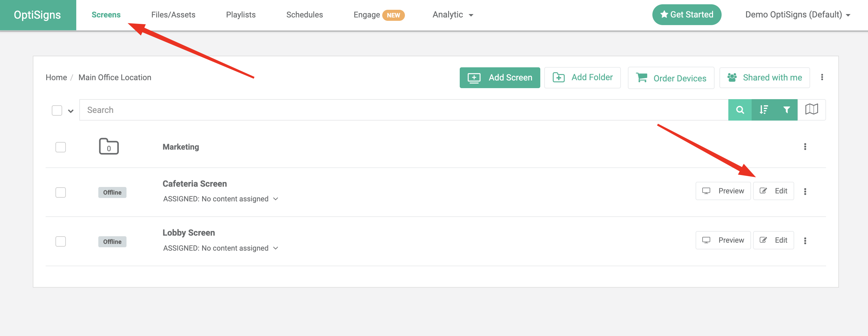The image size is (868, 336).
Task: Click inside the Search input field
Action: click(x=236, y=110)
